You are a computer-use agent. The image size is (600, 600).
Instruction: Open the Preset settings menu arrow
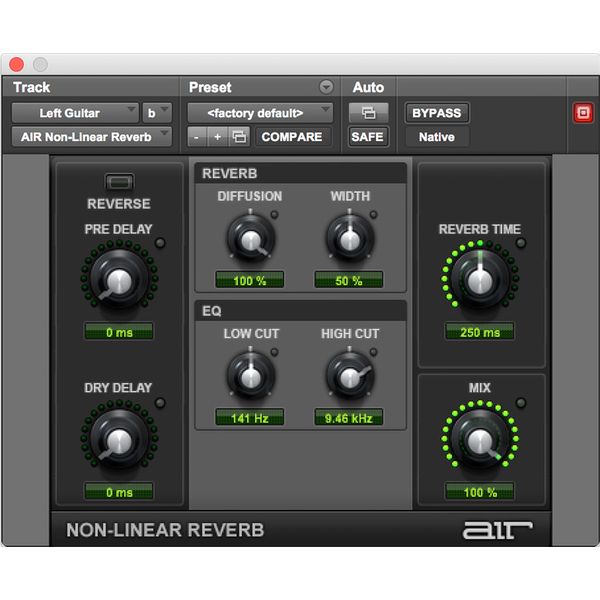pos(326,87)
